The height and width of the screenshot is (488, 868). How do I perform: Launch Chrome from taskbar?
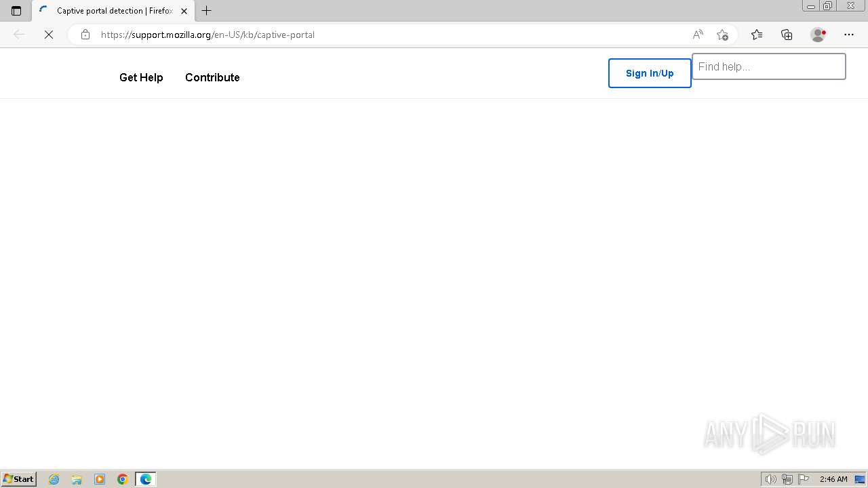(x=123, y=479)
